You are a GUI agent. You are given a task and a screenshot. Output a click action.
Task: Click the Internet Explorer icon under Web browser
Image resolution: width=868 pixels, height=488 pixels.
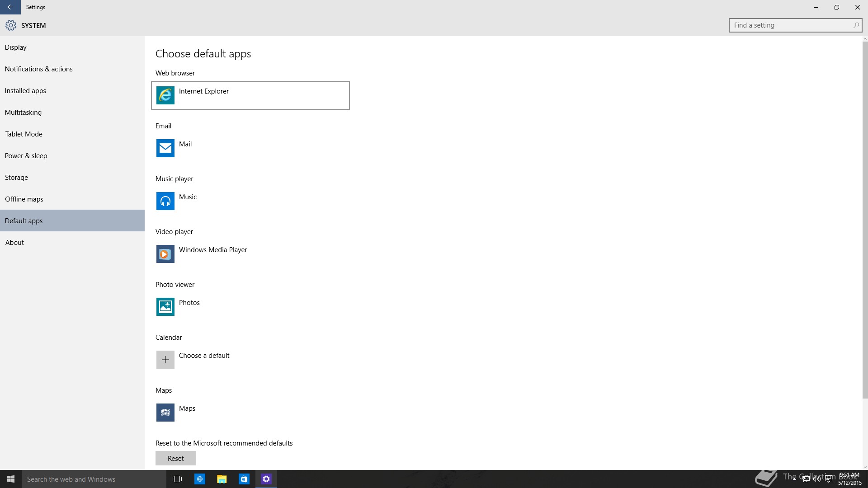point(165,95)
